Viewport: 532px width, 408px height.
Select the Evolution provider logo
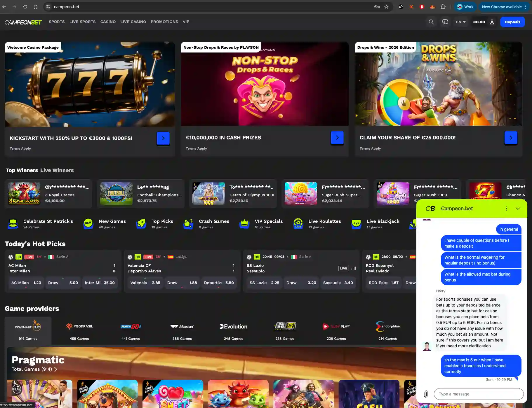[234, 326]
